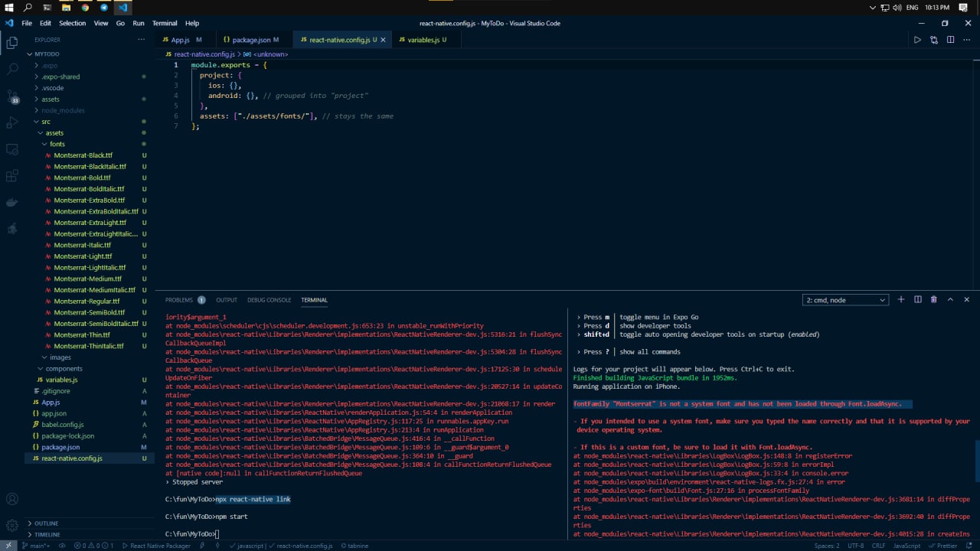Image resolution: width=980 pixels, height=551 pixels.
Task: Open the terminal selector dropdown '2: cmd, node'
Action: pyautogui.click(x=845, y=300)
